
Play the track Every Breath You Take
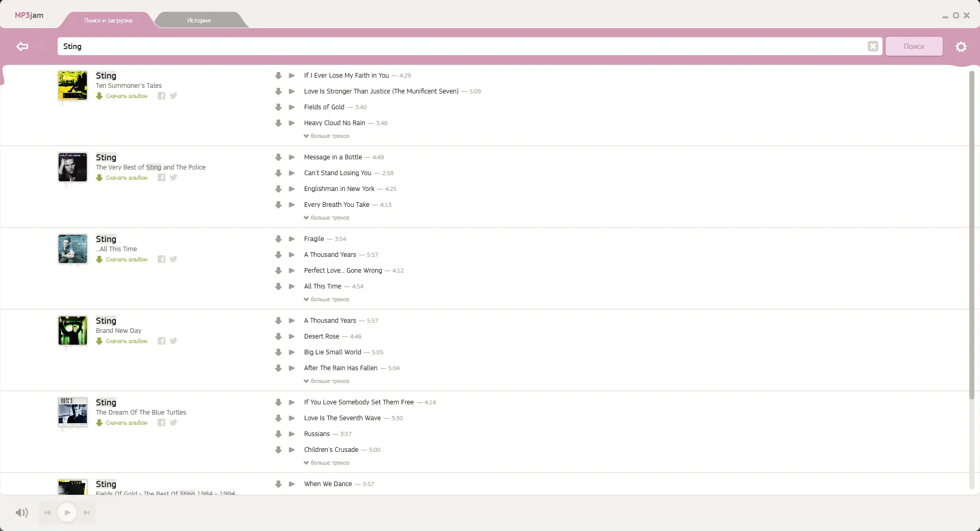(292, 205)
